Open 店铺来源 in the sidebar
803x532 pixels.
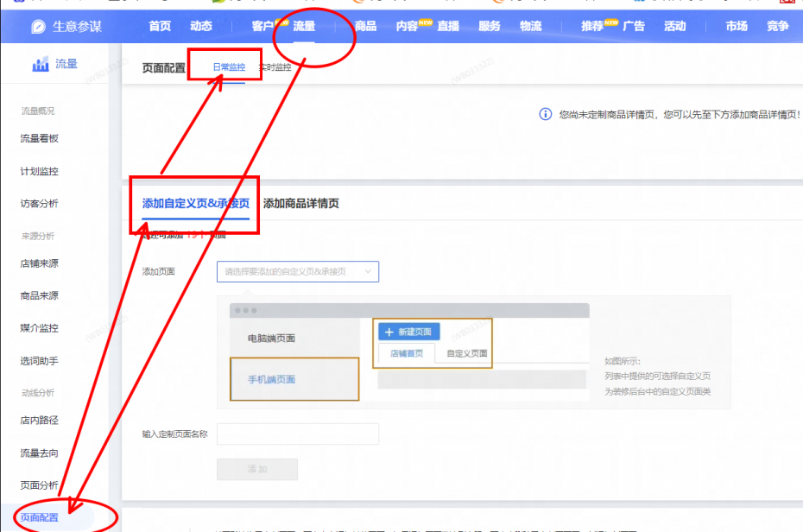click(40, 263)
